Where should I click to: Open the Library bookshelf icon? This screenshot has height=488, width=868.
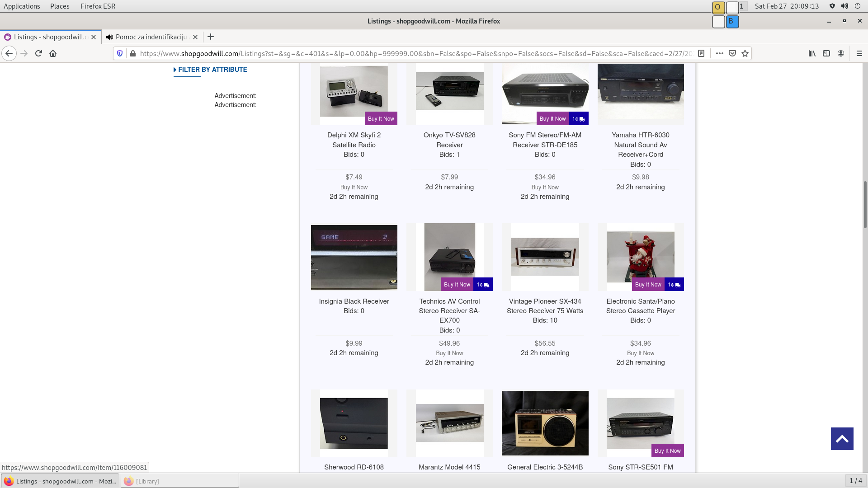(x=812, y=53)
